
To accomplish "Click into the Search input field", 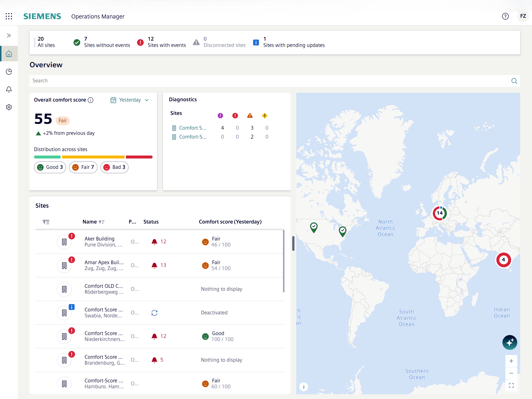I will click(x=269, y=81).
